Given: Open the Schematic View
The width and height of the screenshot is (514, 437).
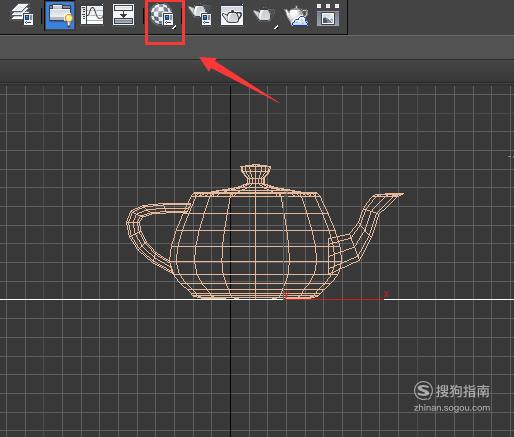Looking at the screenshot, I should pyautogui.click(x=123, y=15).
